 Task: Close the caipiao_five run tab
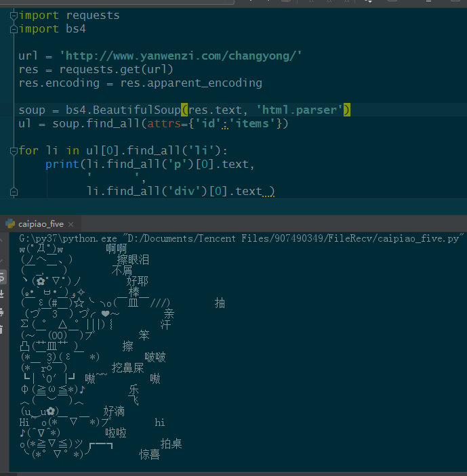72,224
